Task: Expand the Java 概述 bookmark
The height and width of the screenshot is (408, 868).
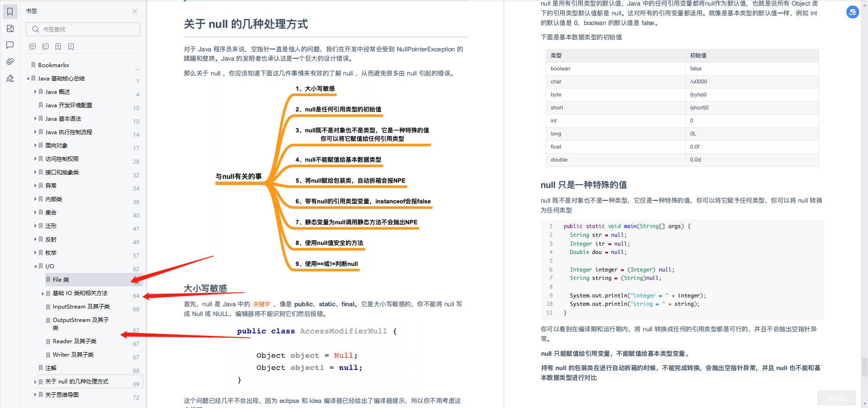Action: pos(35,92)
